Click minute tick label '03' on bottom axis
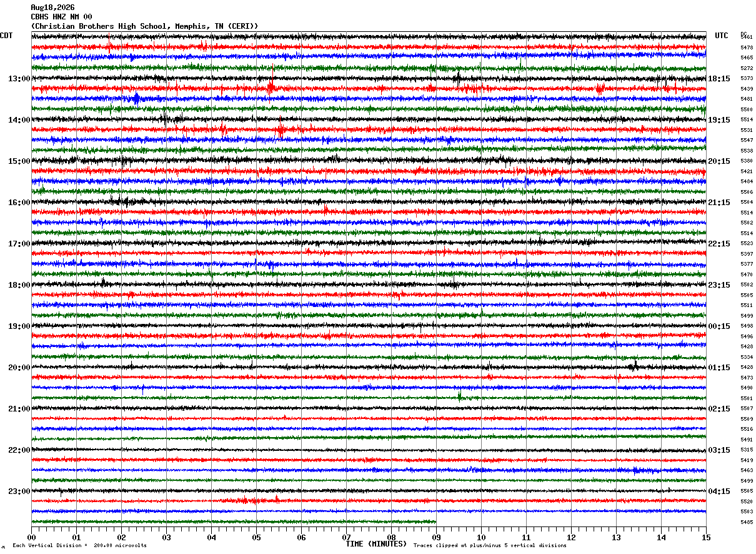Viewport: 756px width, 554px height. [166, 537]
